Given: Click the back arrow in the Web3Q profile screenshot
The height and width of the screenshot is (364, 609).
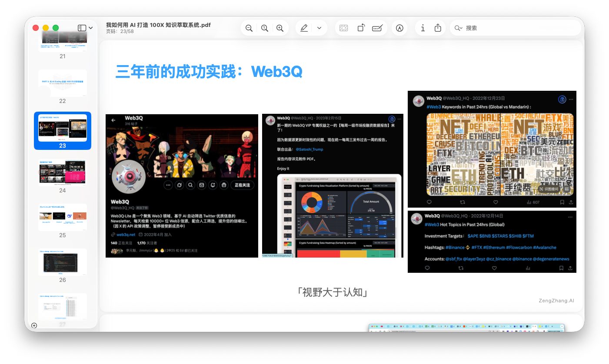Looking at the screenshot, I should pyautogui.click(x=113, y=120).
